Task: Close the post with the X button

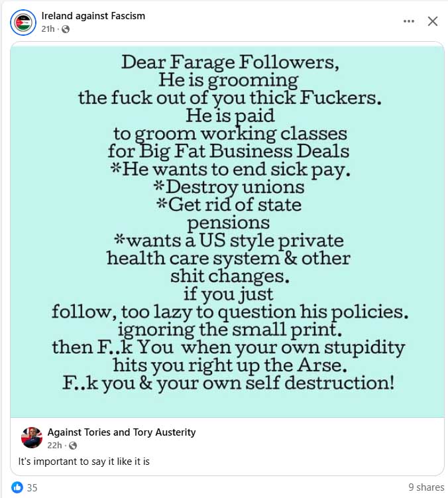Action: (432, 21)
